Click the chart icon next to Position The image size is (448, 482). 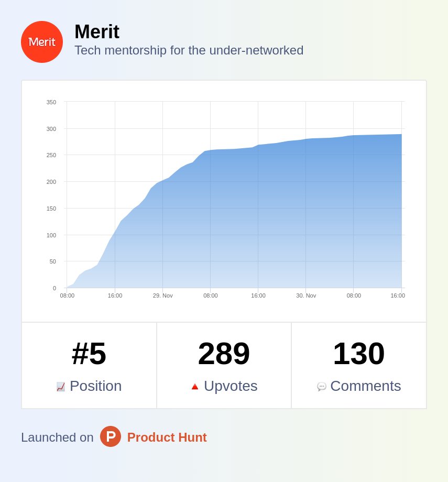pos(60,386)
